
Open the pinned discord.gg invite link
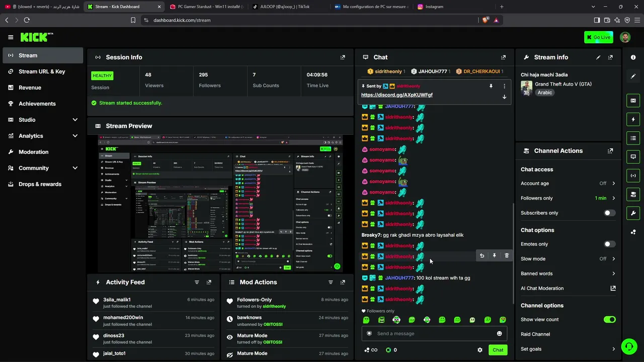point(397,95)
